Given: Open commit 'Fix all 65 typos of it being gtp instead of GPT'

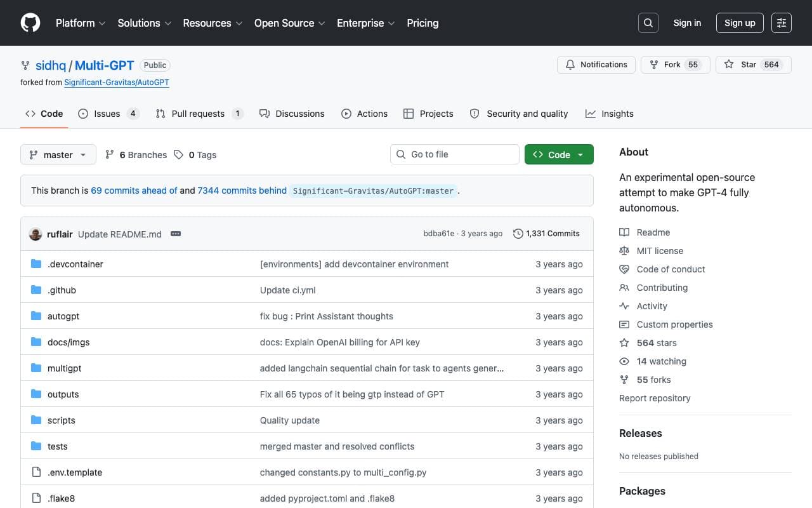Looking at the screenshot, I should (352, 394).
